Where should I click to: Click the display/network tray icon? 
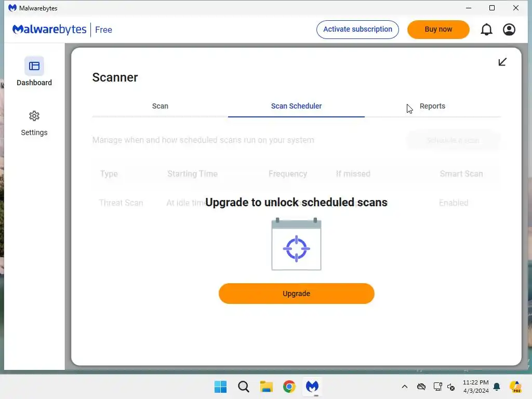click(437, 387)
